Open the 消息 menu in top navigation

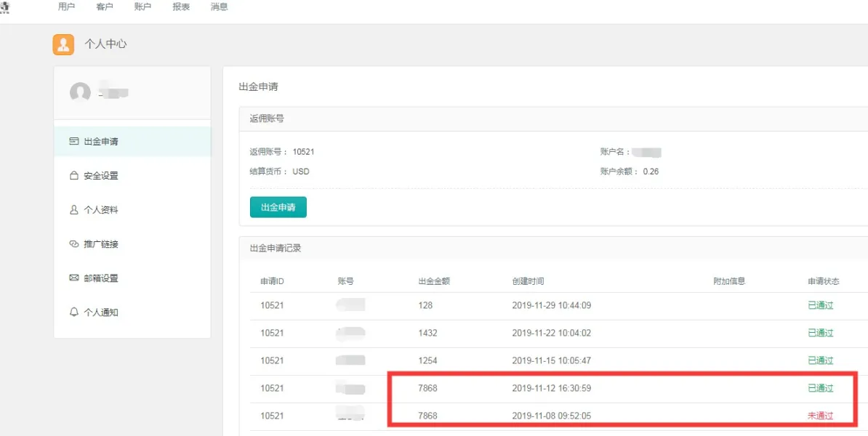[219, 7]
